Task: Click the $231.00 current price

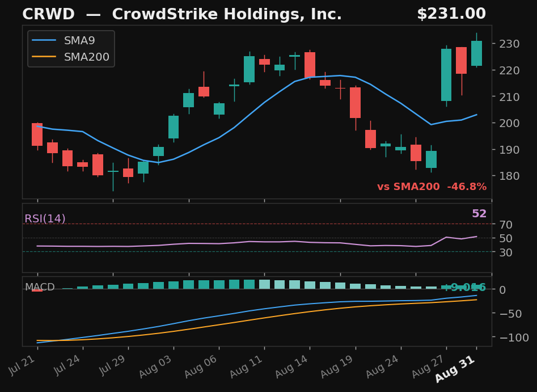Action: (x=451, y=14)
